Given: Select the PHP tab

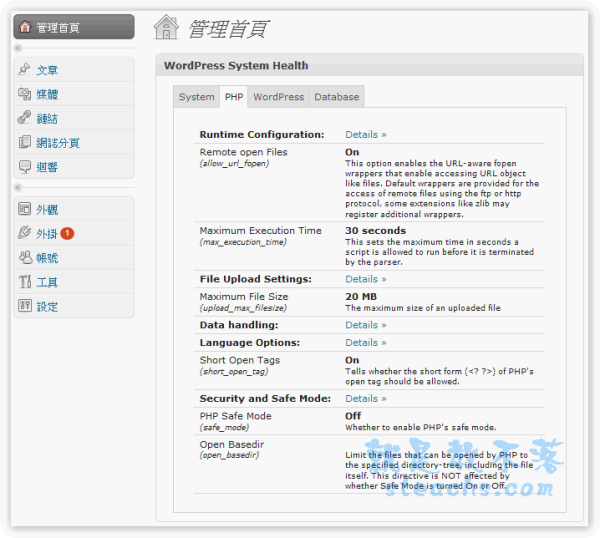Looking at the screenshot, I should (234, 97).
